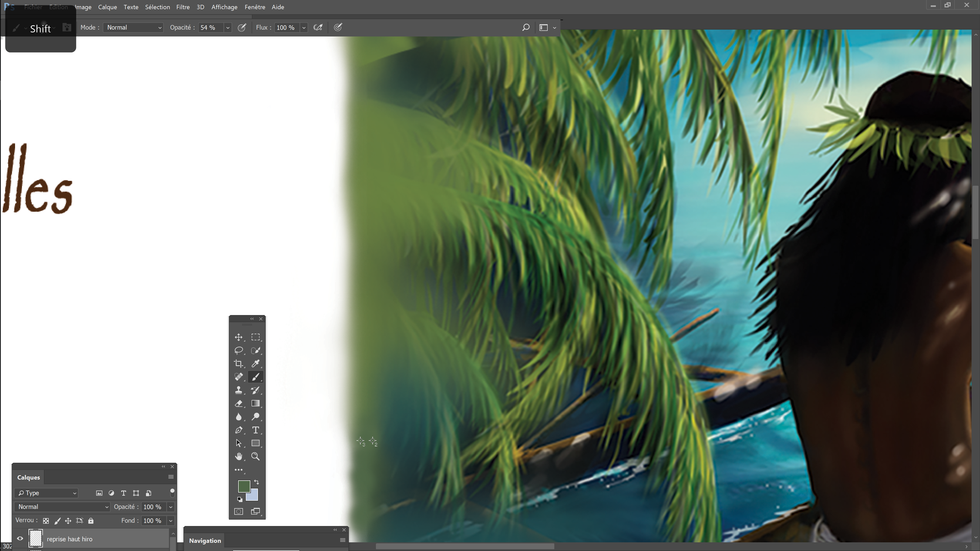Viewport: 980px width, 551px height.
Task: Select the Eraser tool
Action: point(239,404)
